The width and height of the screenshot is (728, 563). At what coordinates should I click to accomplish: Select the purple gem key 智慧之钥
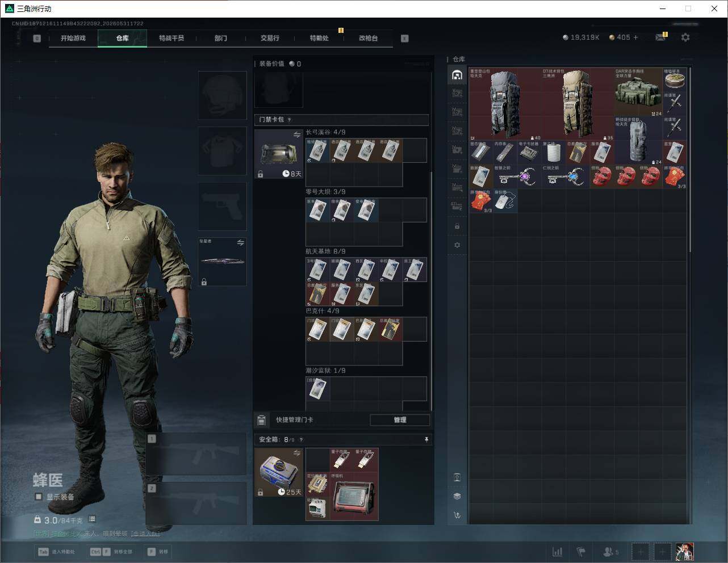(x=517, y=177)
